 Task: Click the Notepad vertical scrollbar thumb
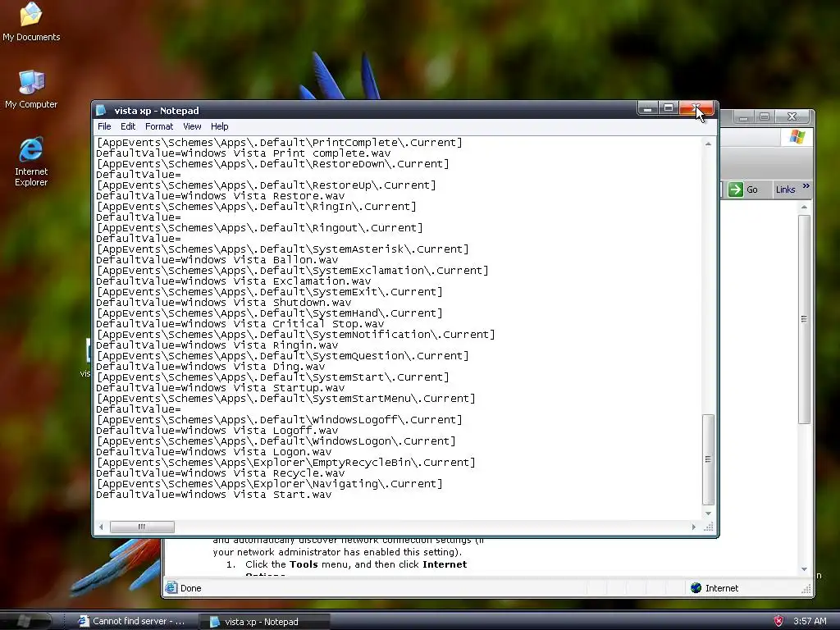coord(708,459)
